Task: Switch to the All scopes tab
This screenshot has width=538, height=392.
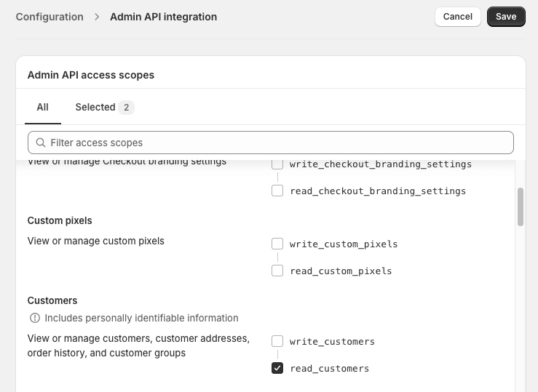Action: pos(42,107)
